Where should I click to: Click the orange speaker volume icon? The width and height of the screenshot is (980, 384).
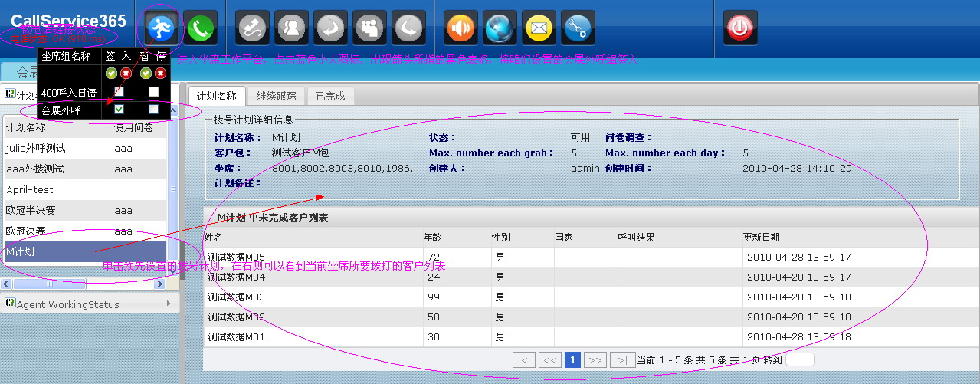[x=461, y=28]
